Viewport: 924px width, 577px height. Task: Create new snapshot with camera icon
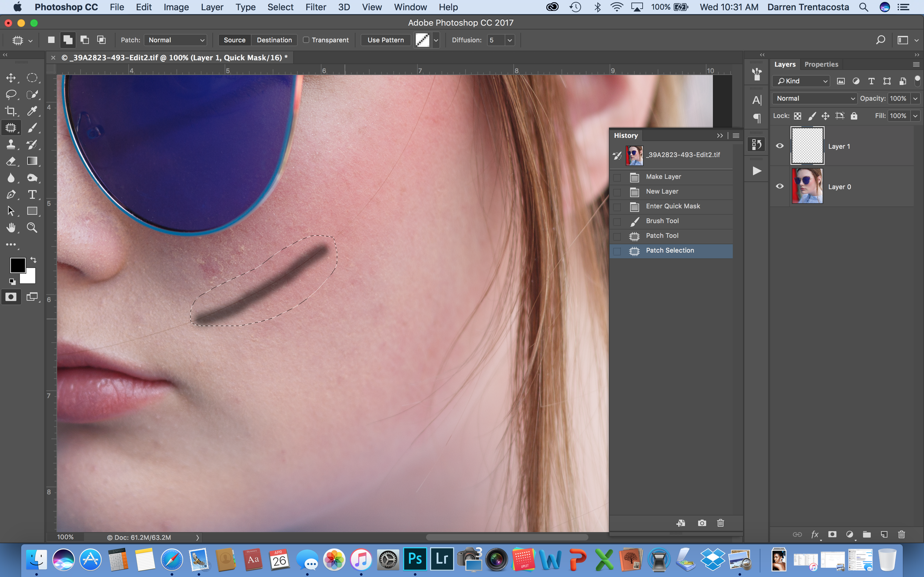pos(702,523)
